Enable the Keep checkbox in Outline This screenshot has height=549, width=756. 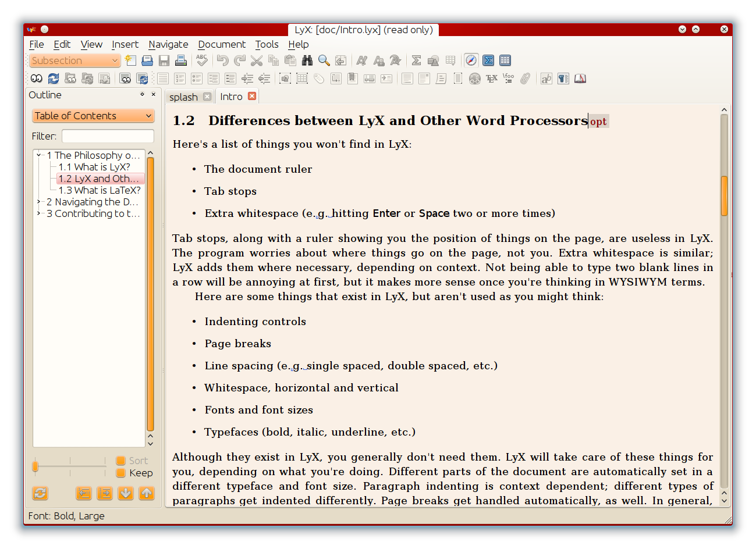pos(121,473)
